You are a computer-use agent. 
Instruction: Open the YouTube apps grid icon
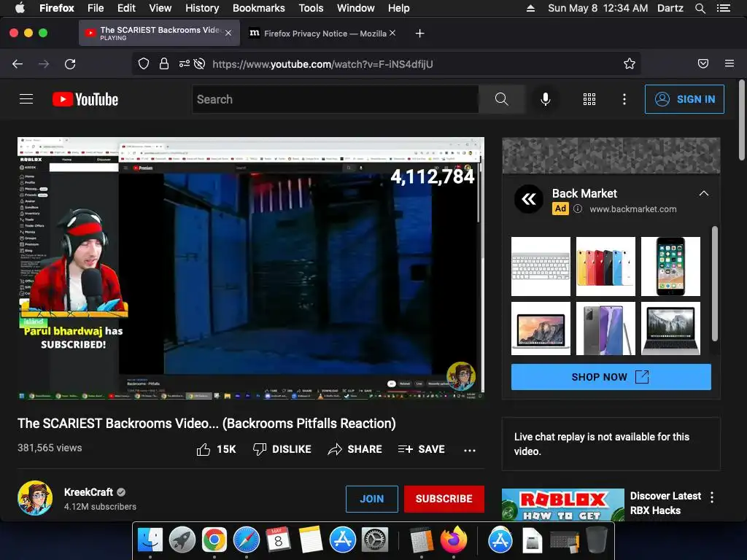589,99
